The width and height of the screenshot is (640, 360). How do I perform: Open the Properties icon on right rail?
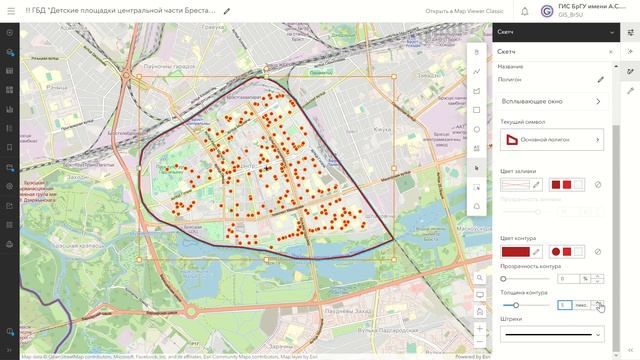(630, 33)
